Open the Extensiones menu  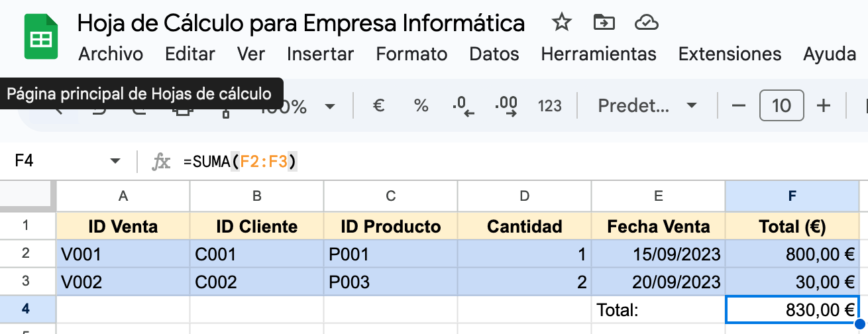click(730, 54)
